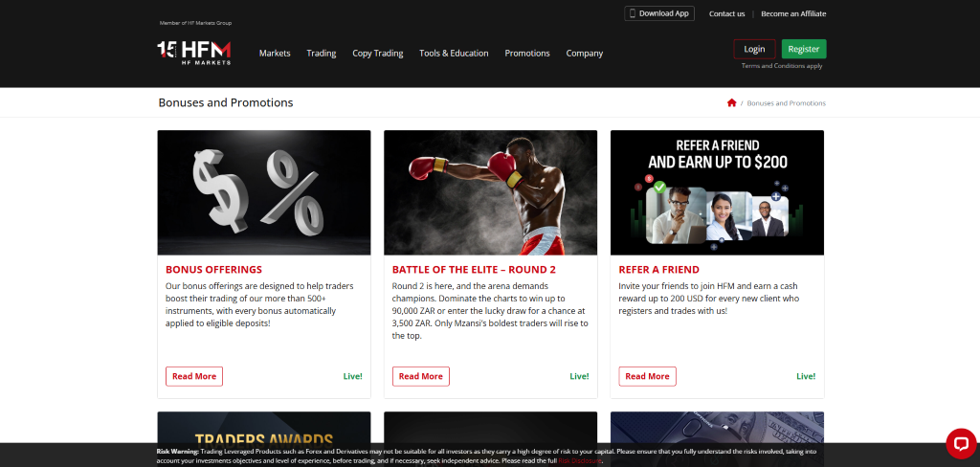This screenshot has width=980, height=467.
Task: Open the Contact us link
Action: pyautogui.click(x=726, y=13)
